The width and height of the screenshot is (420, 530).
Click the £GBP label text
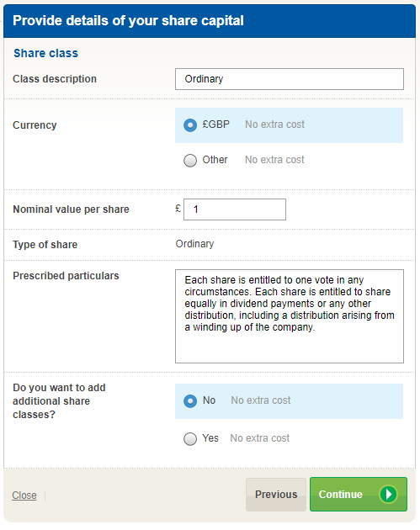[215, 125]
